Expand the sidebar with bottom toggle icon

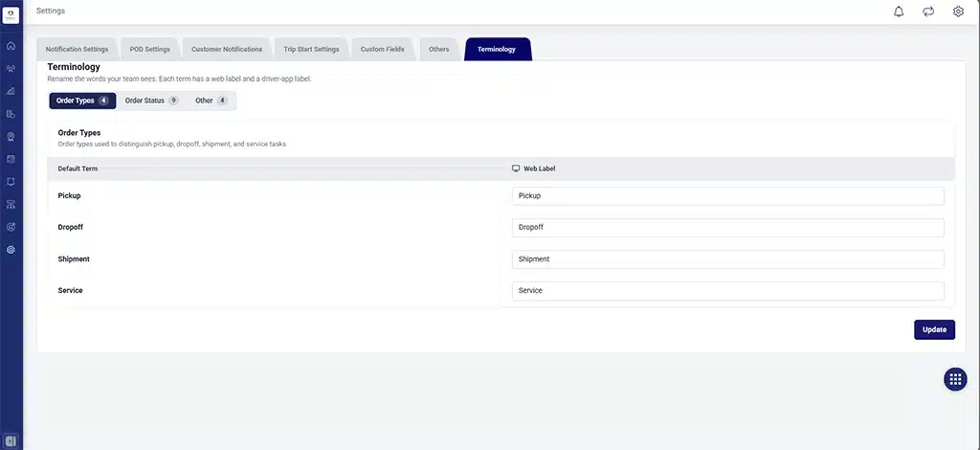point(11,440)
